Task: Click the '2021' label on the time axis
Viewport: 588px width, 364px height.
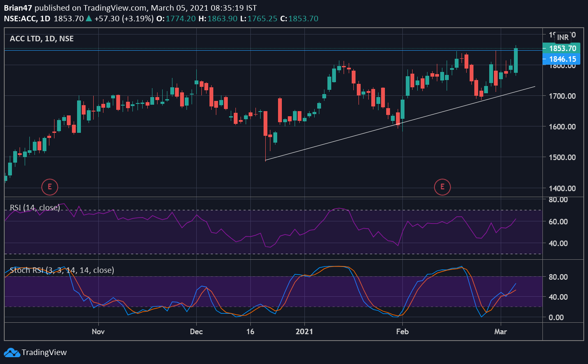Action: [x=304, y=331]
